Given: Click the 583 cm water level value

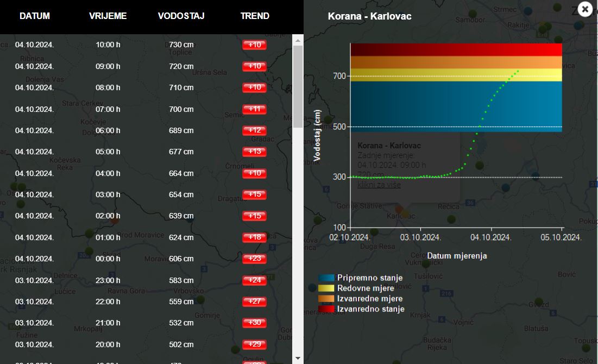Looking at the screenshot, I should pos(181,280).
